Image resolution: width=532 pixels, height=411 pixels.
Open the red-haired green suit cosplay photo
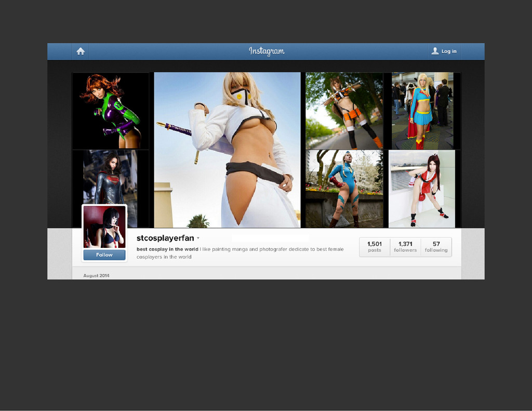coord(111,111)
